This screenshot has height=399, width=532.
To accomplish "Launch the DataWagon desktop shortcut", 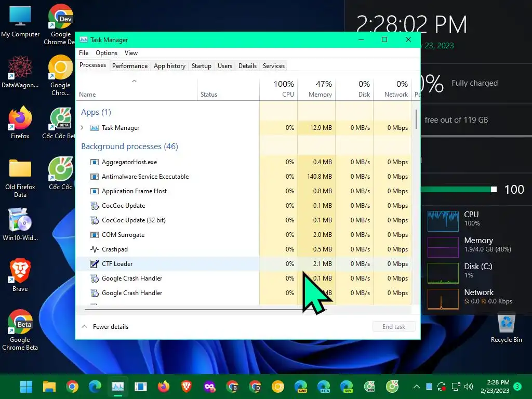I will [20, 72].
